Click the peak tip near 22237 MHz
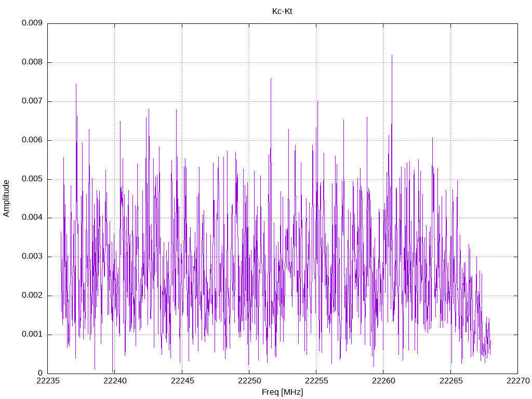This screenshot has width=532, height=399. pos(76,84)
